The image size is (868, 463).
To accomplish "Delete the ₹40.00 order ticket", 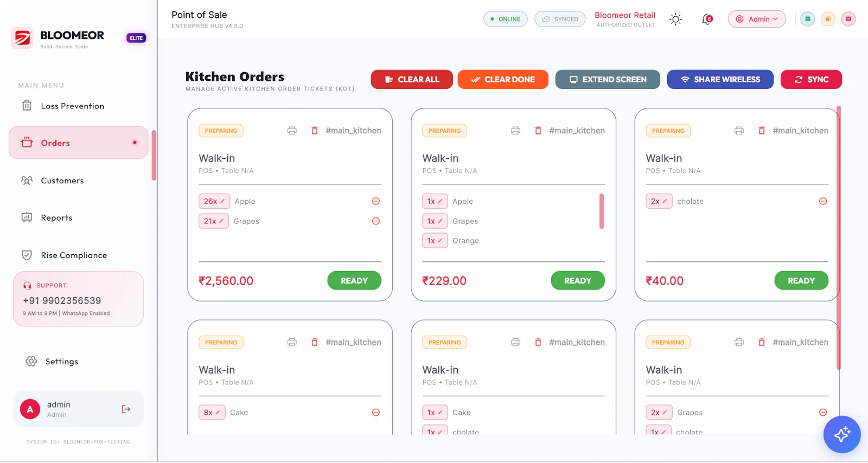I will pyautogui.click(x=762, y=131).
